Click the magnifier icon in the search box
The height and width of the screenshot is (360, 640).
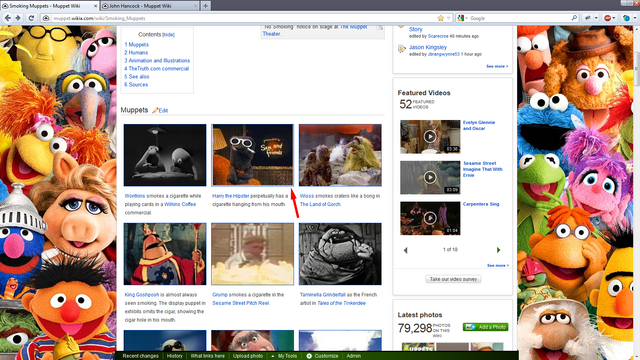574,18
